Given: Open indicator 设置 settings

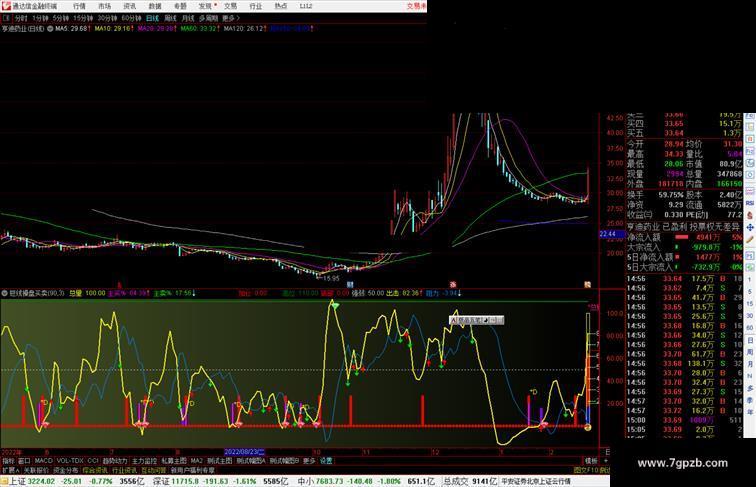Looking at the screenshot, I should click(x=326, y=461).
